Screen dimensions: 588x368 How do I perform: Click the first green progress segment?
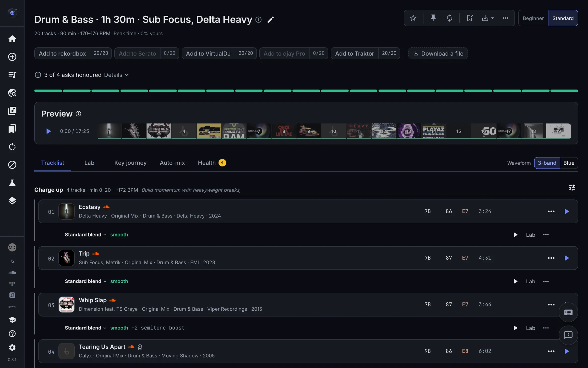click(x=48, y=91)
